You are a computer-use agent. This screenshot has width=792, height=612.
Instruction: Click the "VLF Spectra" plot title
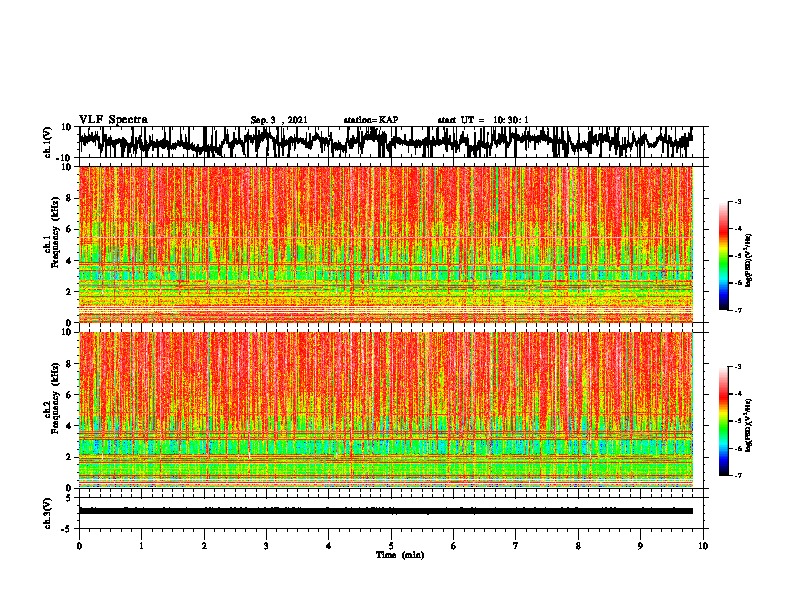coord(113,120)
